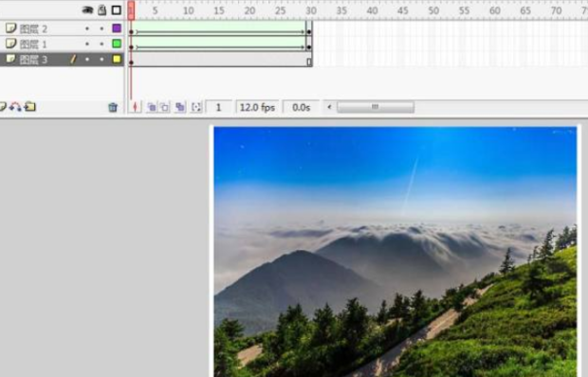Click the lock all layers padlock icon
This screenshot has height=377, width=588.
(x=102, y=10)
